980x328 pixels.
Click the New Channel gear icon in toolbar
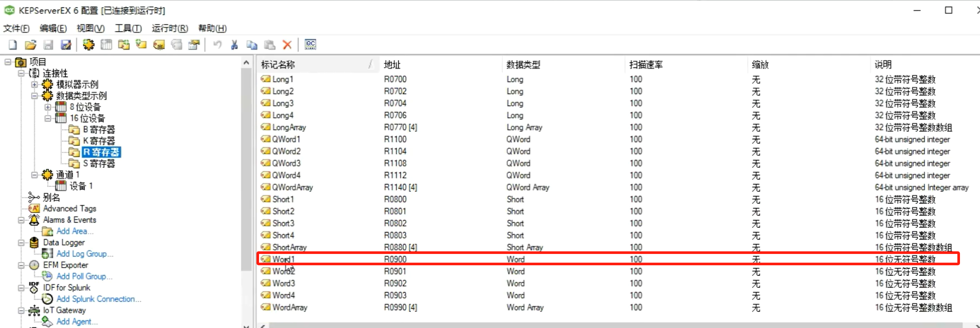pos(88,44)
